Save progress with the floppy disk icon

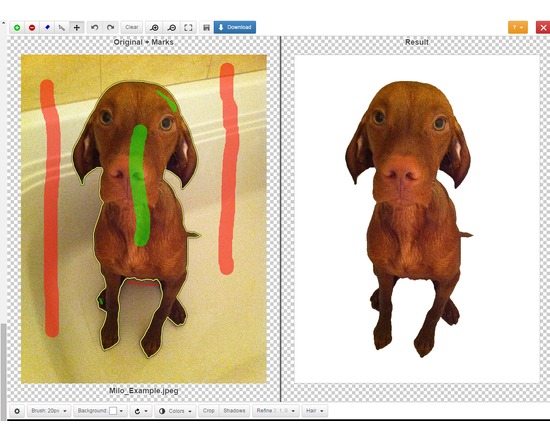[x=206, y=27]
